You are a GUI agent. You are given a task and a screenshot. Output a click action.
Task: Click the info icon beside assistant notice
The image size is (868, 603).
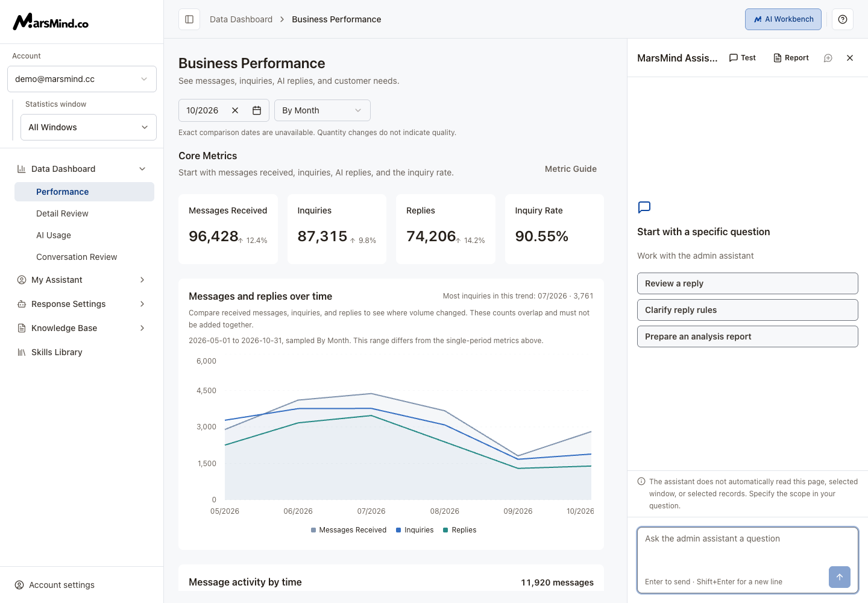641,481
